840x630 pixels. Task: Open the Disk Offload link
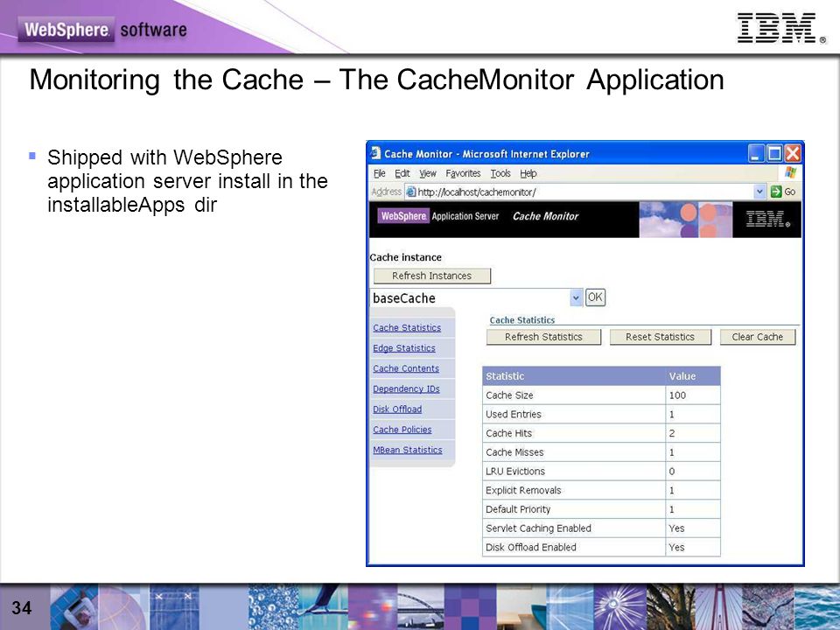pos(397,409)
